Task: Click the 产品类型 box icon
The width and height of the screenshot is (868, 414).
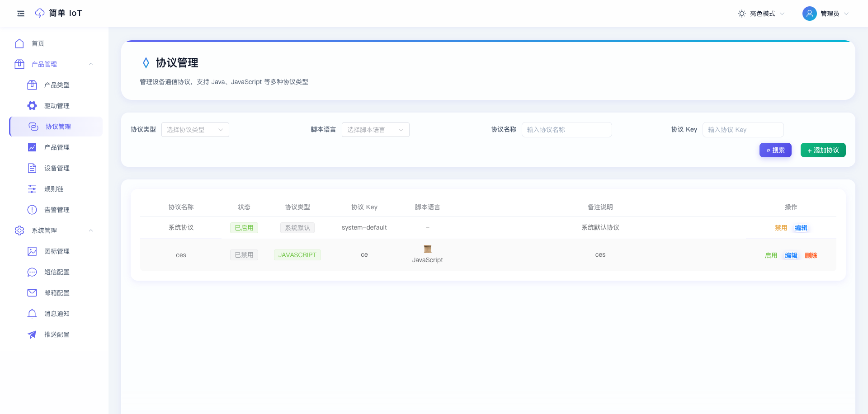Action: point(32,85)
